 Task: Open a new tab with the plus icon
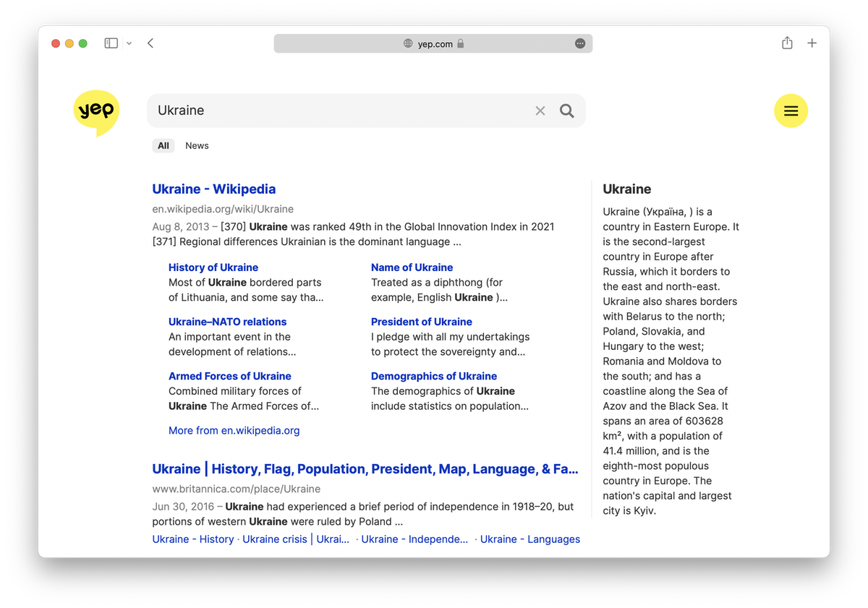(x=812, y=43)
